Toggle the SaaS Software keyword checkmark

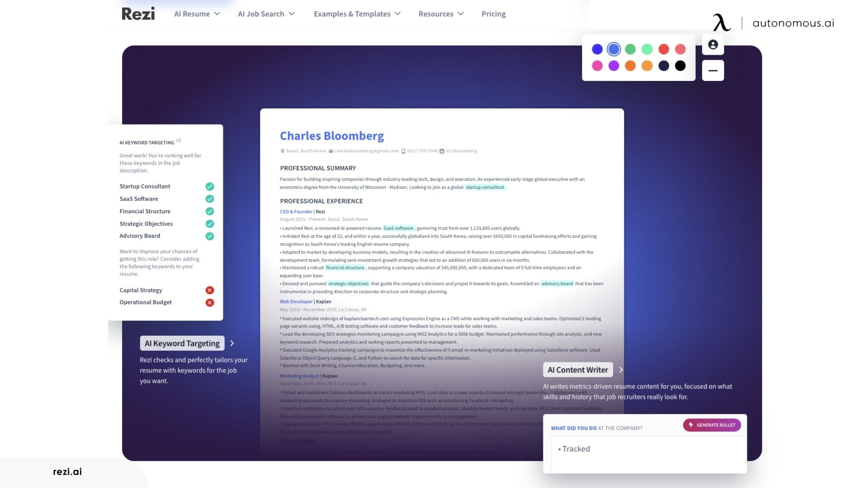click(209, 198)
